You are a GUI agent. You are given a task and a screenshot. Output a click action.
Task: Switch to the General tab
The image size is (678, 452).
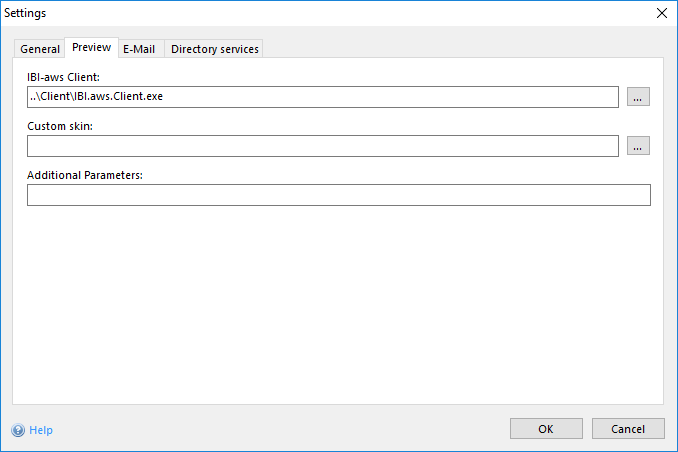[40, 49]
